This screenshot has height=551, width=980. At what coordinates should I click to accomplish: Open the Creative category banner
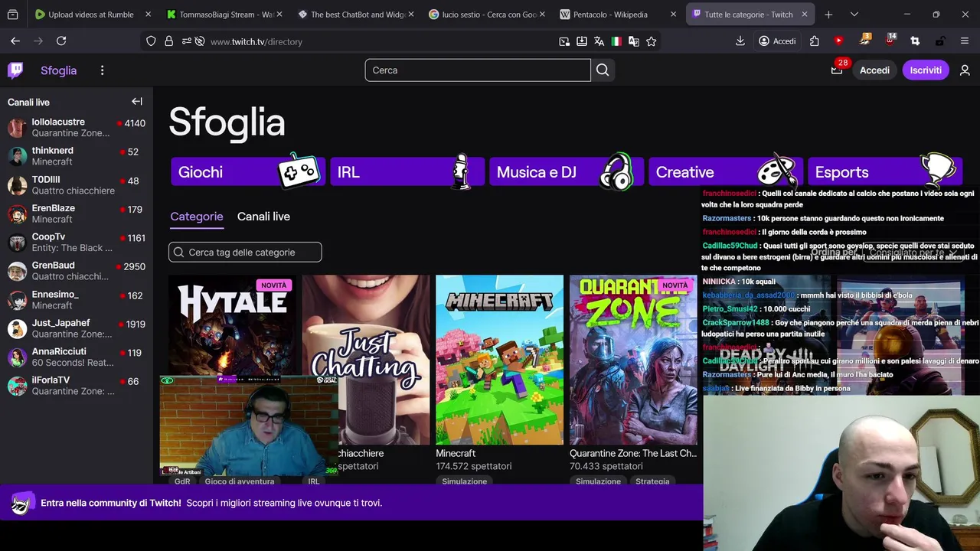pyautogui.click(x=726, y=172)
